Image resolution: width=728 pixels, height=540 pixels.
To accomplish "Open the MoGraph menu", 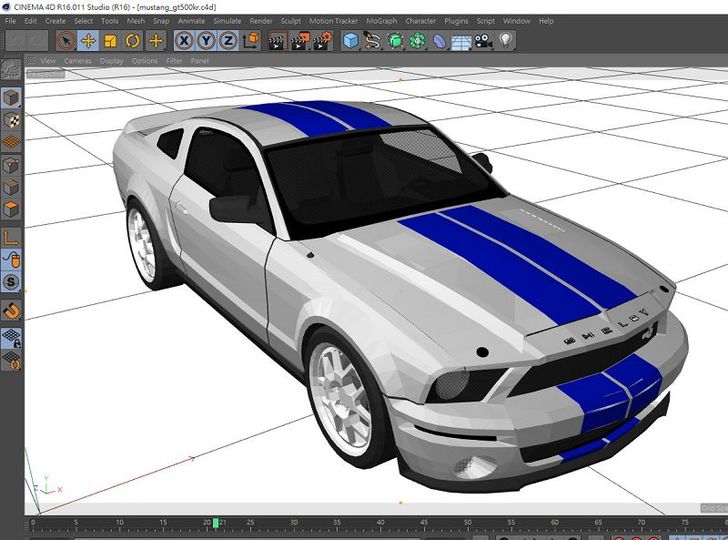I will [380, 20].
